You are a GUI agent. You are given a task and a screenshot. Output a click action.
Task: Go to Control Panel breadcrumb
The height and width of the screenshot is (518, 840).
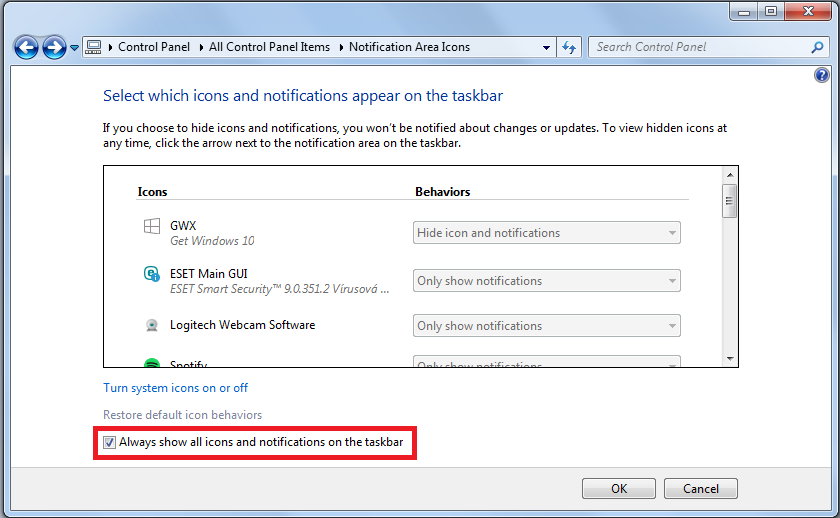[x=154, y=47]
